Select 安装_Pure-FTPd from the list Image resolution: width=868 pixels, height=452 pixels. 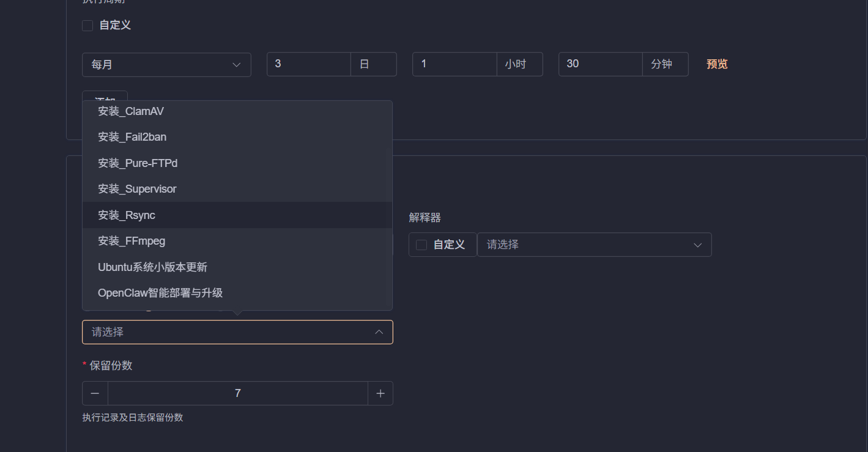(x=138, y=163)
